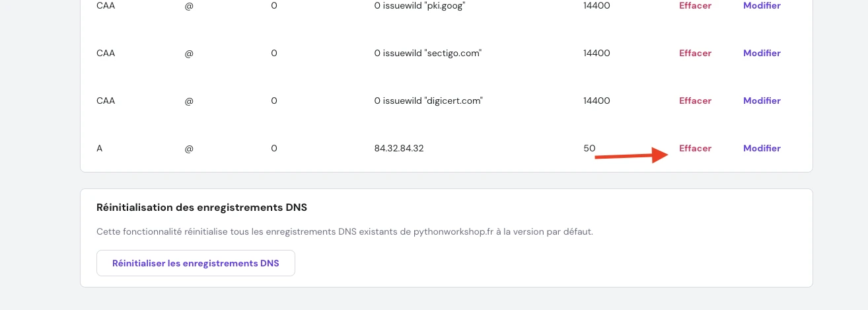This screenshot has width=868, height=310.
Task: Click the Réinitialisation des enregistrements DNS heading
Action: pyautogui.click(x=201, y=208)
